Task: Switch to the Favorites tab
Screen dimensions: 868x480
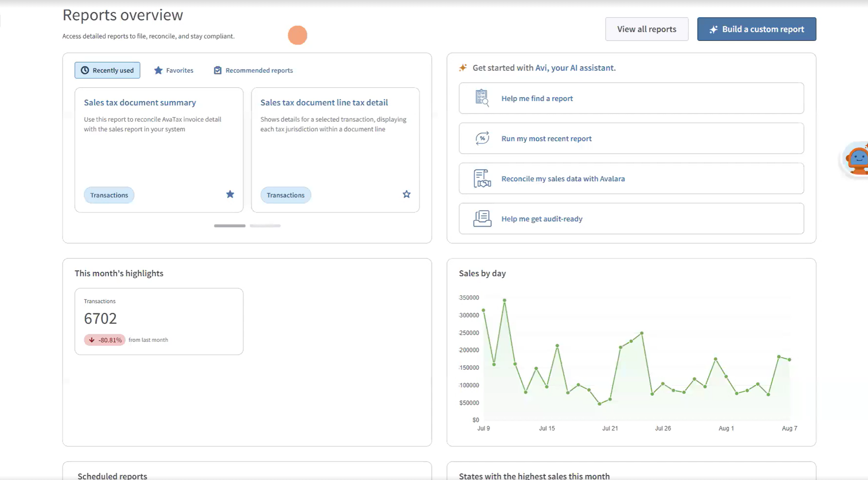Action: [x=174, y=70]
